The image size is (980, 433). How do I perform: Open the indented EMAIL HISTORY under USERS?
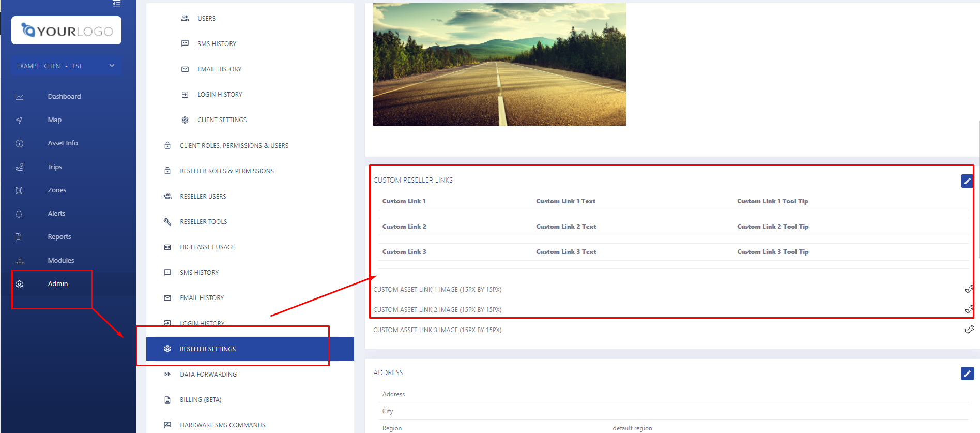[x=219, y=69]
